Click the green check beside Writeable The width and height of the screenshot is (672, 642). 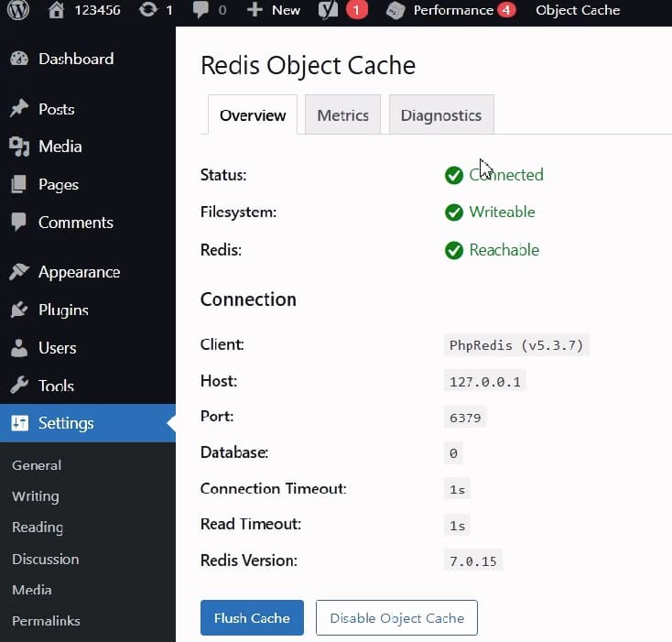click(454, 212)
